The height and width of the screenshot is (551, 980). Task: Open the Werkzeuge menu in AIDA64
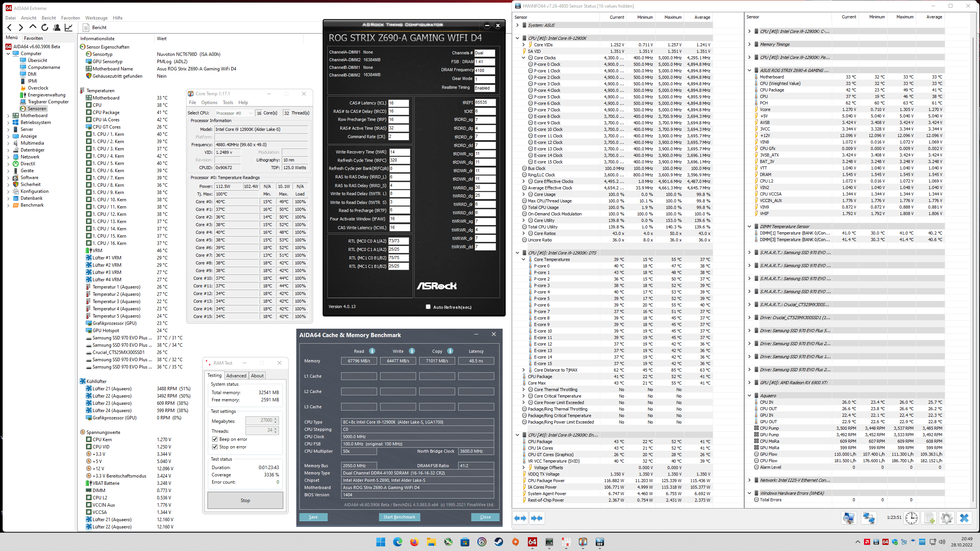[x=96, y=18]
